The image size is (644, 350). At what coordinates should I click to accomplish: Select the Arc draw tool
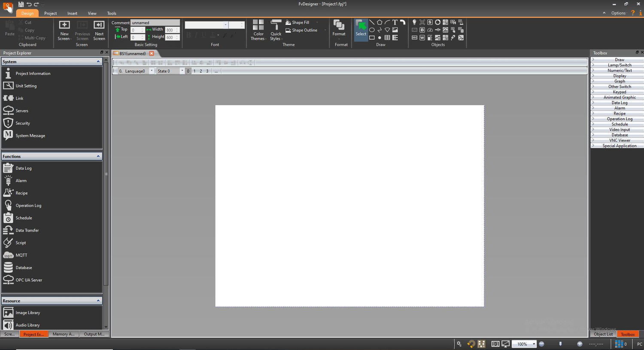[x=387, y=22]
